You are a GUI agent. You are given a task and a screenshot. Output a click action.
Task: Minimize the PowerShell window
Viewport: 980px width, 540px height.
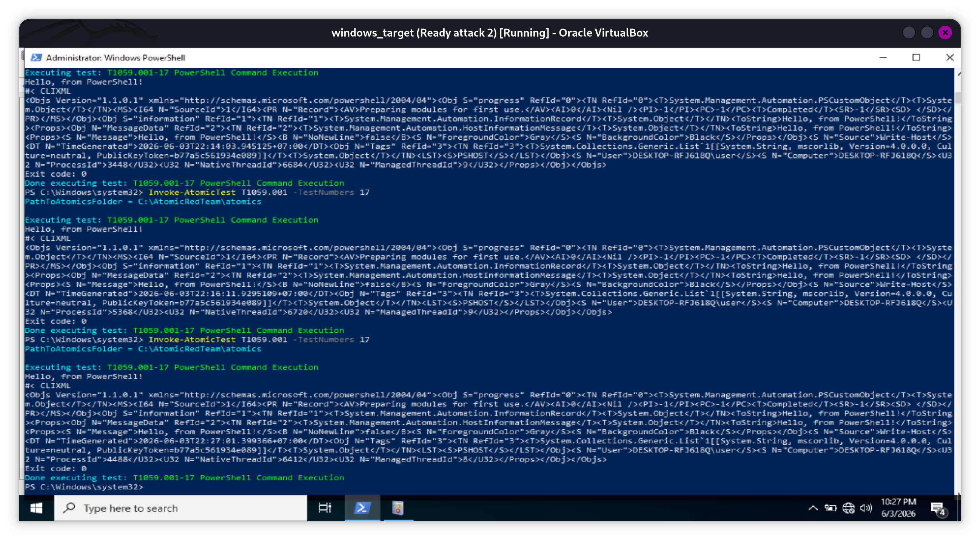(883, 57)
